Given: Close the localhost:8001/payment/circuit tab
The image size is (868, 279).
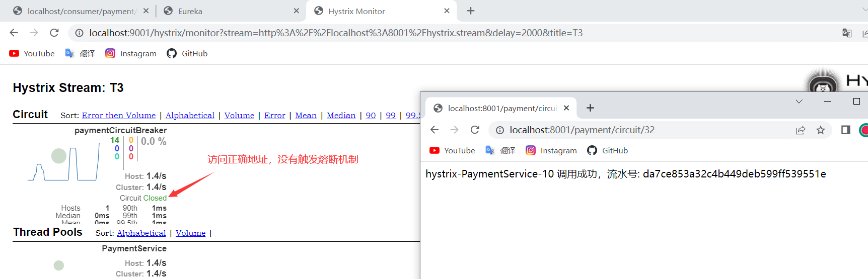Looking at the screenshot, I should (x=566, y=108).
